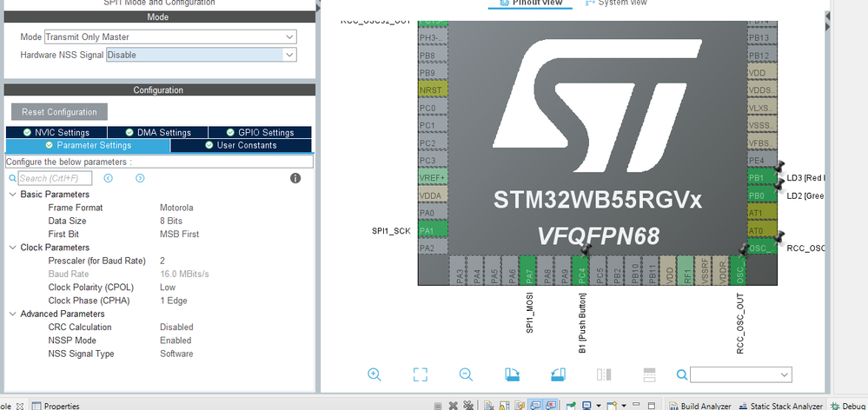This screenshot has width=868, height=410.
Task: Toggle show console on standard output change
Action: click(535, 406)
